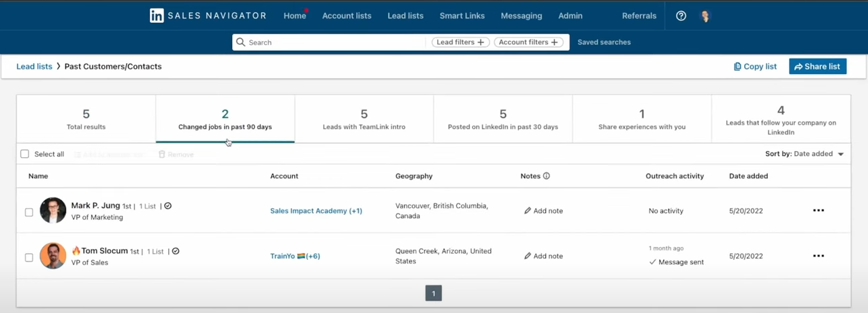The image size is (868, 313).
Task: Select the Total results tab
Action: tap(86, 119)
